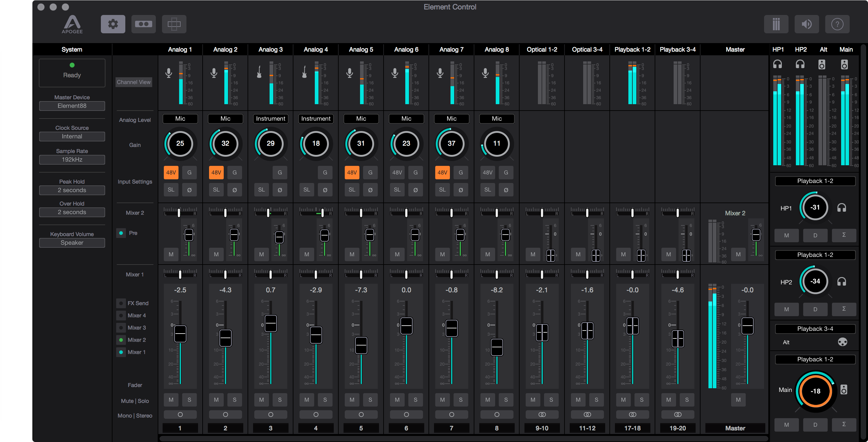Click the tape-style icon in top toolbar

pos(144,24)
